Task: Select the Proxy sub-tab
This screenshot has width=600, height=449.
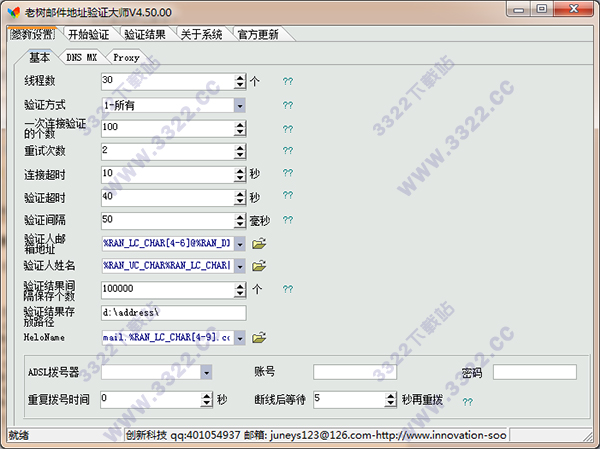Action: pos(126,57)
